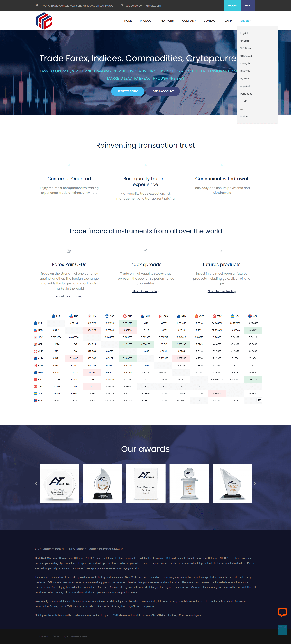
Task: Click the paper plane email icon
Action: pyautogui.click(x=122, y=5)
